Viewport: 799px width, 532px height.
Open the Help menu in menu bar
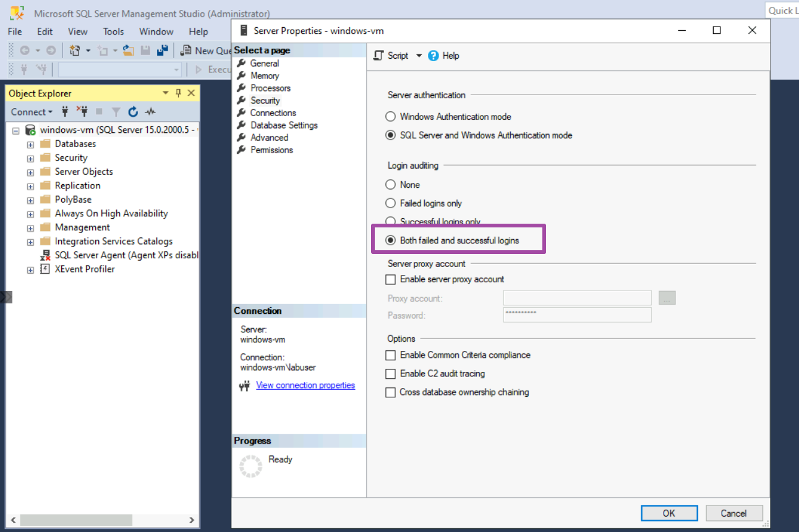[199, 32]
